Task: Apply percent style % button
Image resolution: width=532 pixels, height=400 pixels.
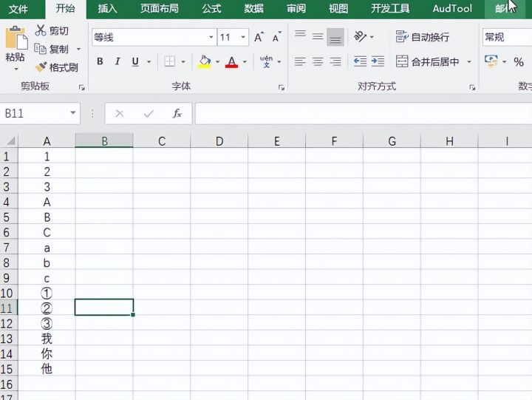Action: point(519,62)
